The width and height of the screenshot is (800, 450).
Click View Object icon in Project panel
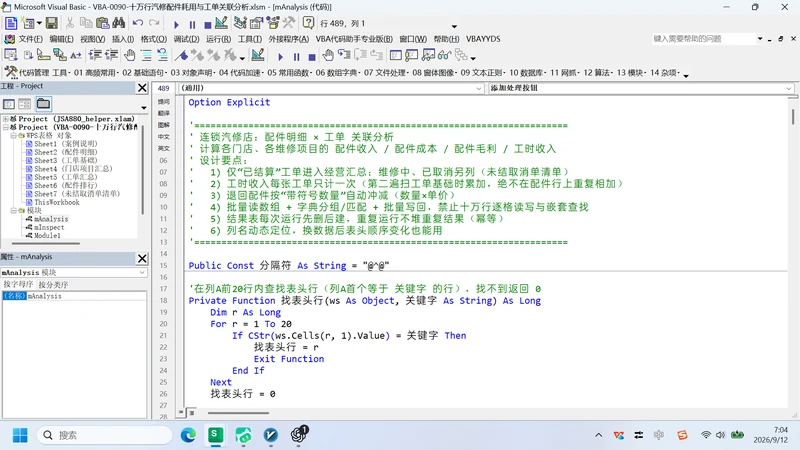click(x=24, y=104)
